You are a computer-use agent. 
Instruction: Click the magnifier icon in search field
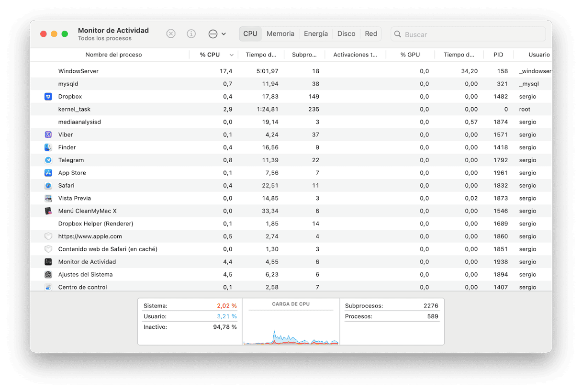point(398,34)
